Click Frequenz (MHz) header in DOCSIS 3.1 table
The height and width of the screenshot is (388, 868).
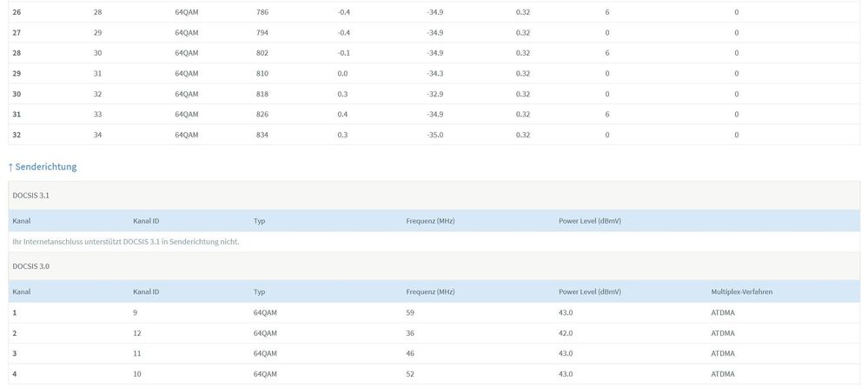(x=430, y=221)
